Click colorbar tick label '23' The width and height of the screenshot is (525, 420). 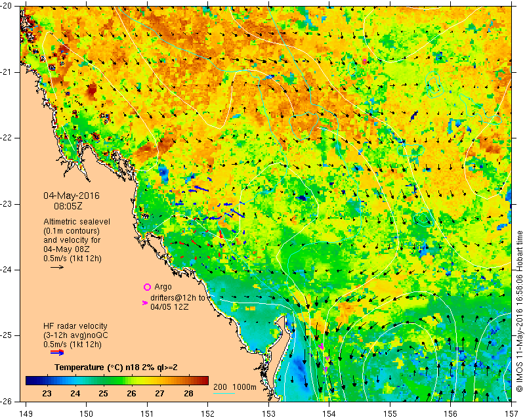pos(47,393)
